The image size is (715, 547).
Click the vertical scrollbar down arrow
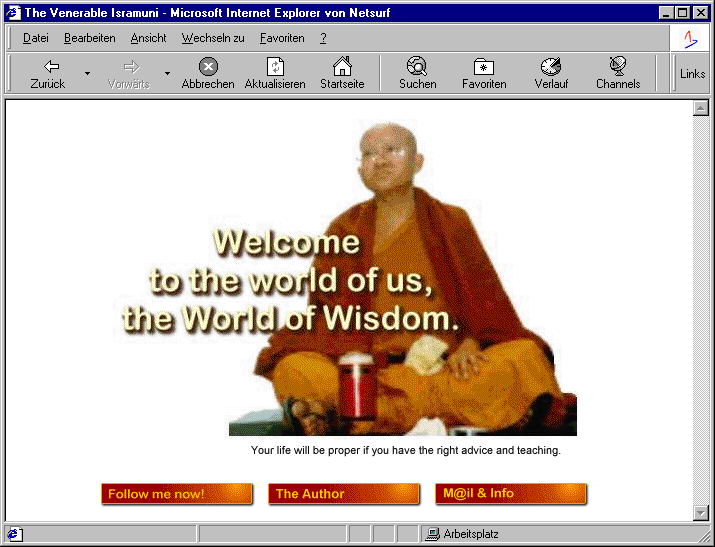pyautogui.click(x=700, y=513)
